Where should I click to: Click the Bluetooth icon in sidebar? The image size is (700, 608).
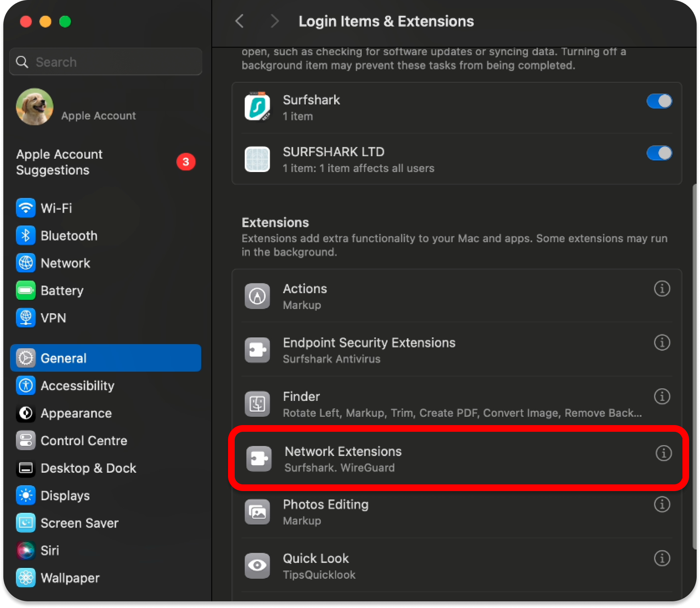[x=25, y=236]
